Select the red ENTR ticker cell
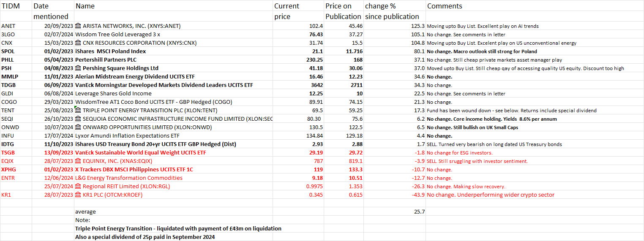644x241 pixels. click(16, 178)
